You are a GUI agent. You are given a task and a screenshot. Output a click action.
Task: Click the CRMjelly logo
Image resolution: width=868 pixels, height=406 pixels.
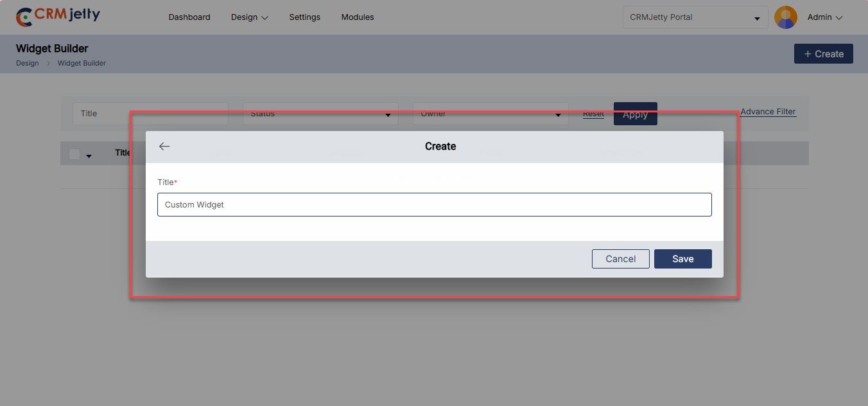click(x=58, y=17)
